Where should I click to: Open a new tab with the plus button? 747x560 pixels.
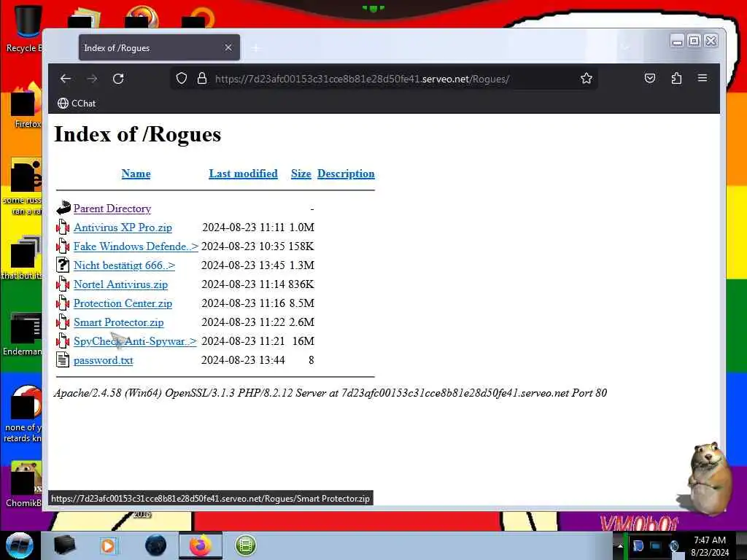click(256, 48)
